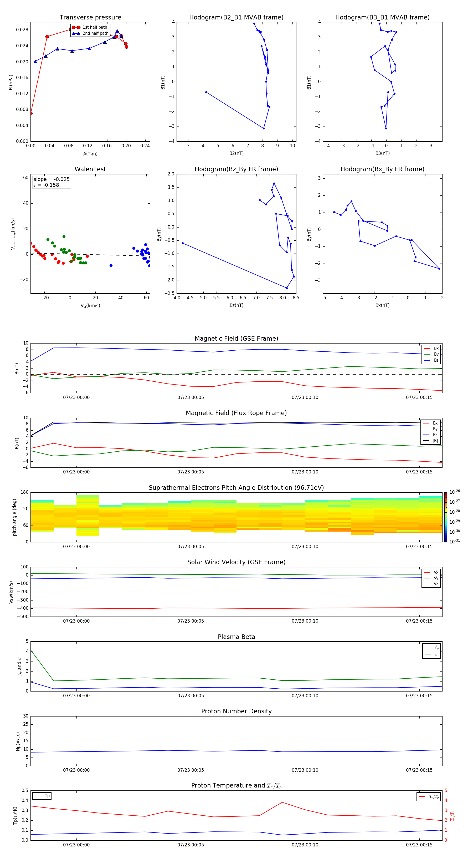Viewport: 473px width, 868px height.
Task: Click the 'Plasma Beta' panel title
Action: (236, 637)
